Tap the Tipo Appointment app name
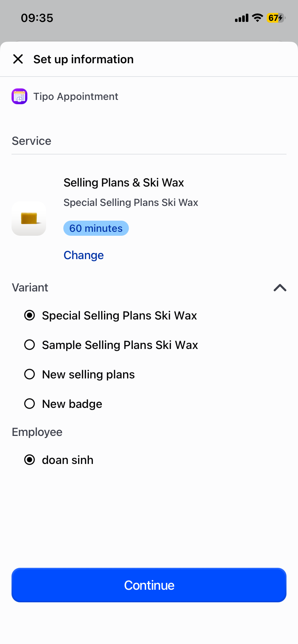The image size is (298, 644). pyautogui.click(x=76, y=96)
